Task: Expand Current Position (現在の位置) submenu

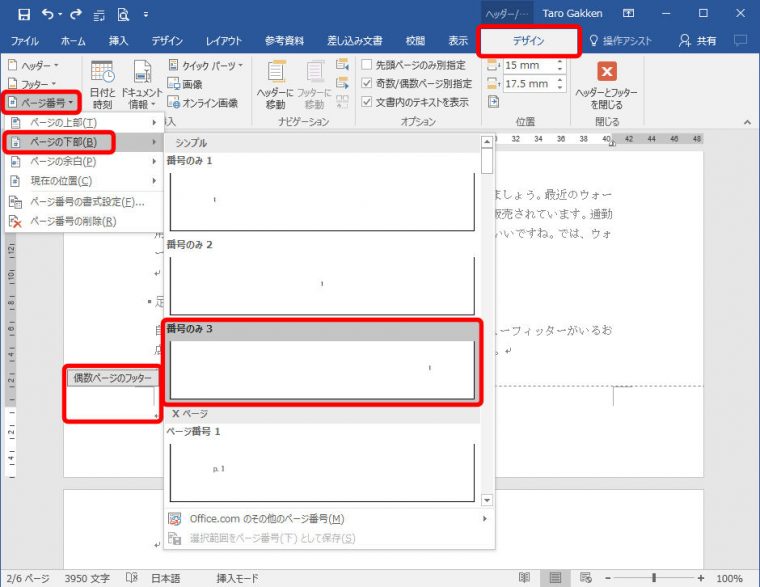Action: pyautogui.click(x=83, y=181)
